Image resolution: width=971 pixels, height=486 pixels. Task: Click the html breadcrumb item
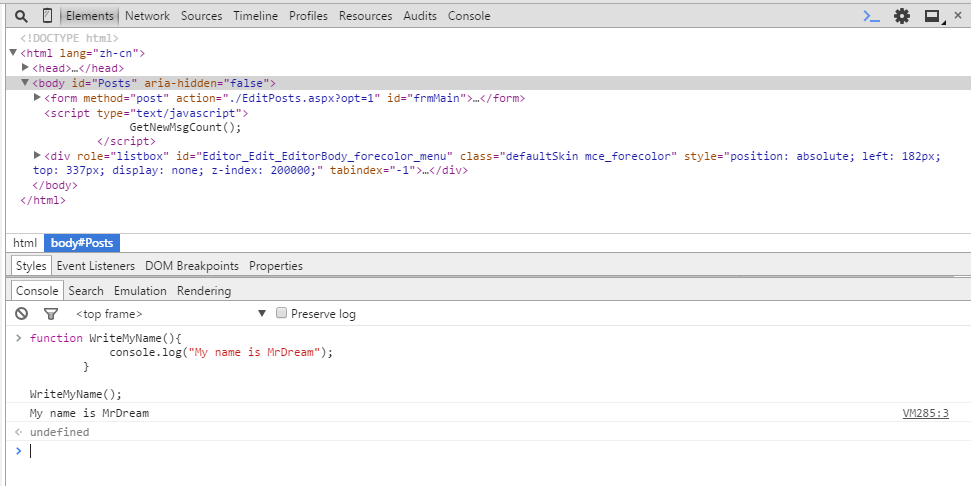tap(25, 243)
